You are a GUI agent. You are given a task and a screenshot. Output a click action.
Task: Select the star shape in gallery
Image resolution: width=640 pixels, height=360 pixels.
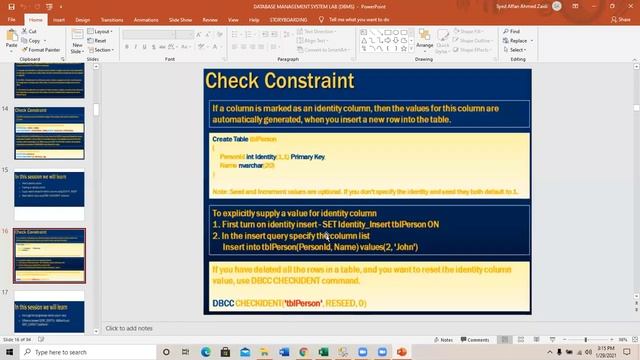coord(404,49)
